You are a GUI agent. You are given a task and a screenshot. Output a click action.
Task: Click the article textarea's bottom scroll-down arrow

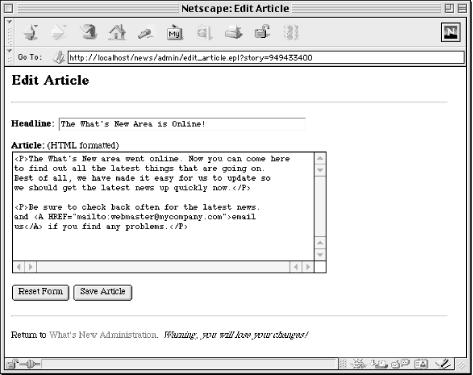(x=320, y=255)
